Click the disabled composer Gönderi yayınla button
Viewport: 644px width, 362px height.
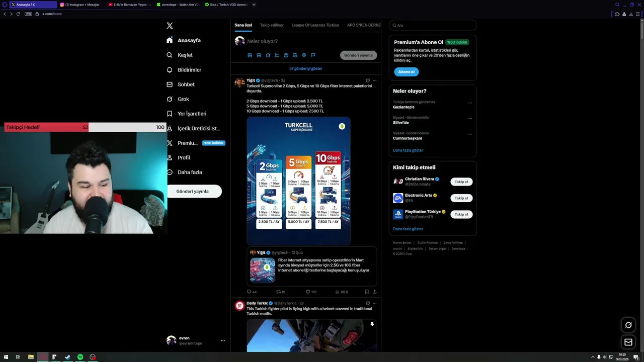tap(358, 55)
